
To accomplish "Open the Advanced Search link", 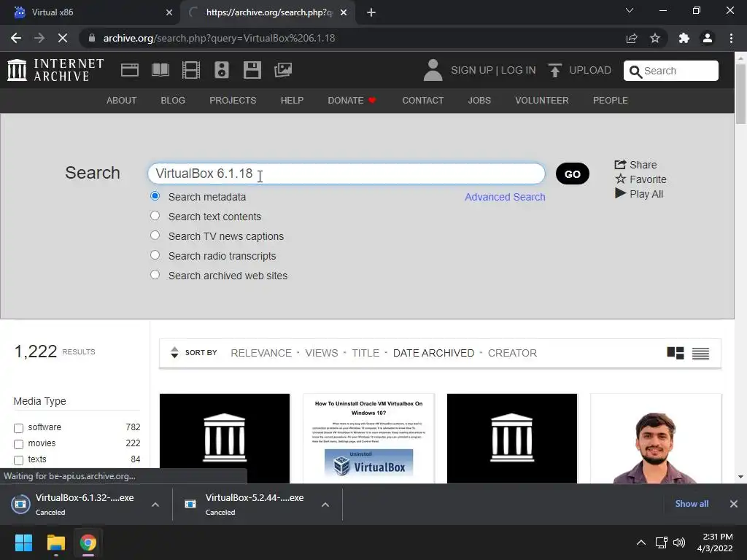I will coord(505,197).
